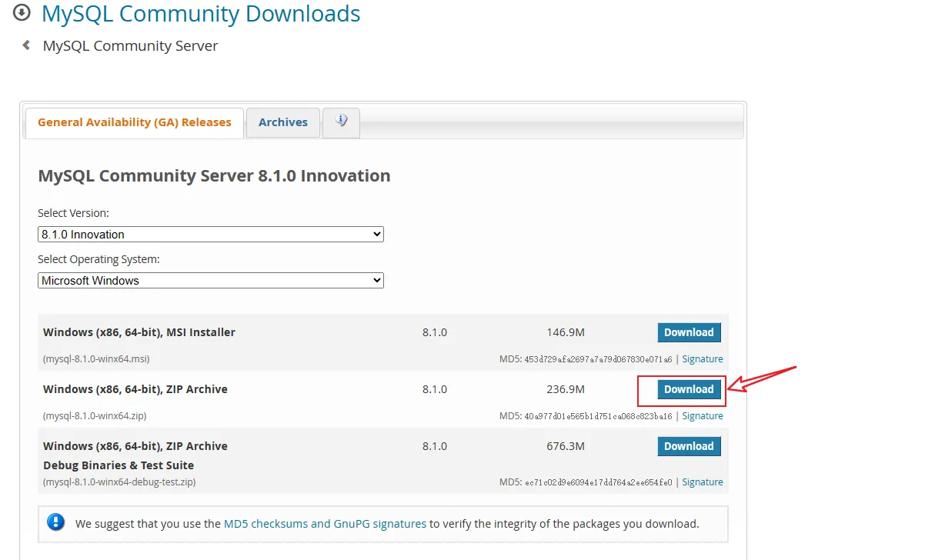Open Signature link for mysql-8.1.0-winx64.msi
Image resolution: width=925 pixels, height=560 pixels.
(x=703, y=359)
